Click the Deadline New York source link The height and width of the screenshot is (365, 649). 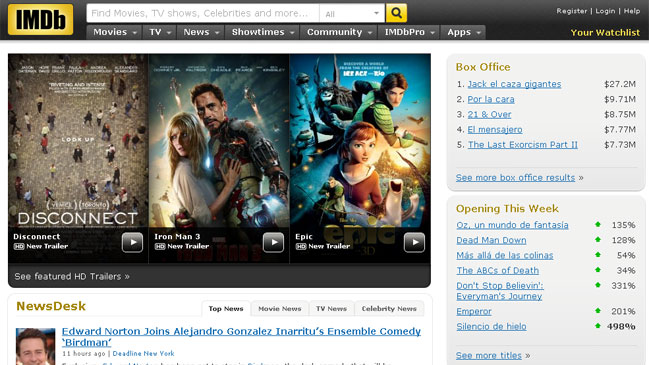pyautogui.click(x=144, y=354)
